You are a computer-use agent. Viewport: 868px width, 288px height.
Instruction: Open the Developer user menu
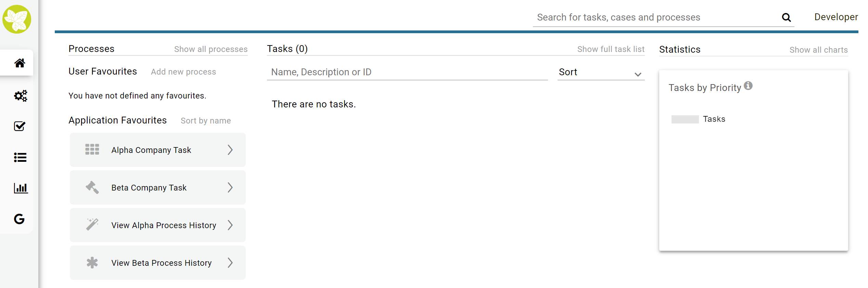point(836,17)
